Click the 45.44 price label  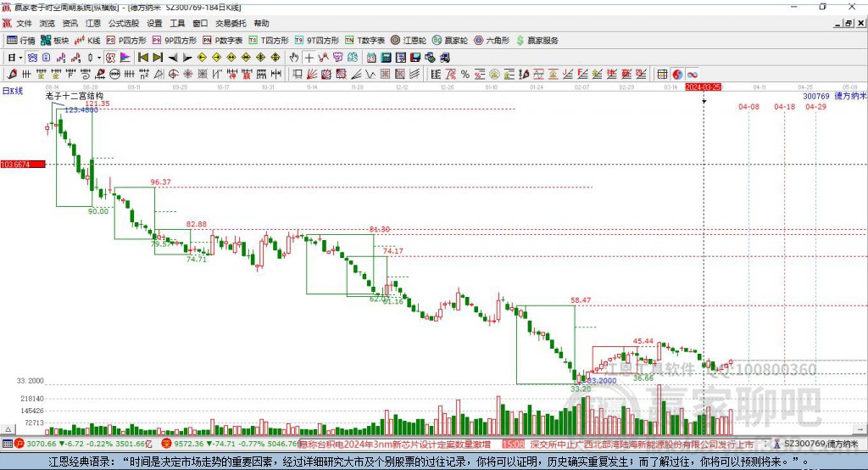pyautogui.click(x=643, y=341)
